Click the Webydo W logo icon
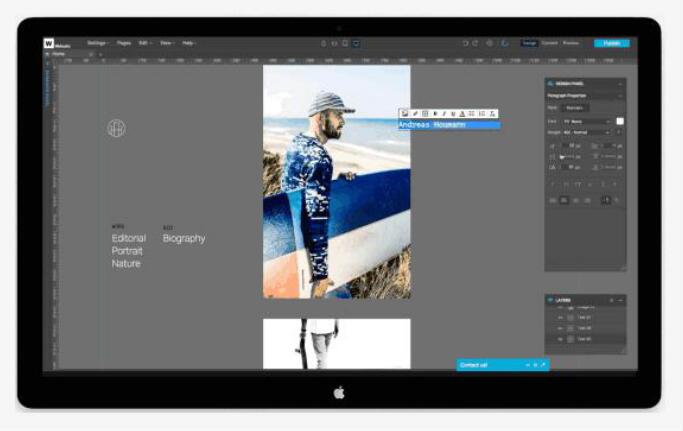 tap(48, 43)
